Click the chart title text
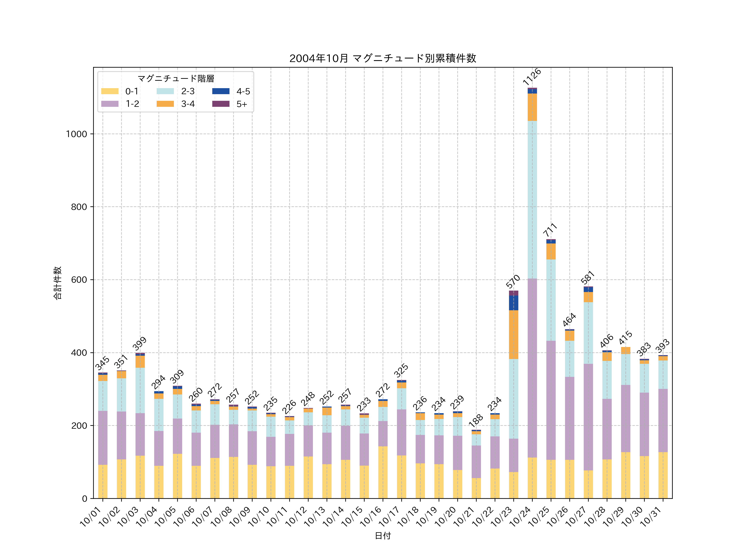Screen dimensions: 747x560 [383, 58]
